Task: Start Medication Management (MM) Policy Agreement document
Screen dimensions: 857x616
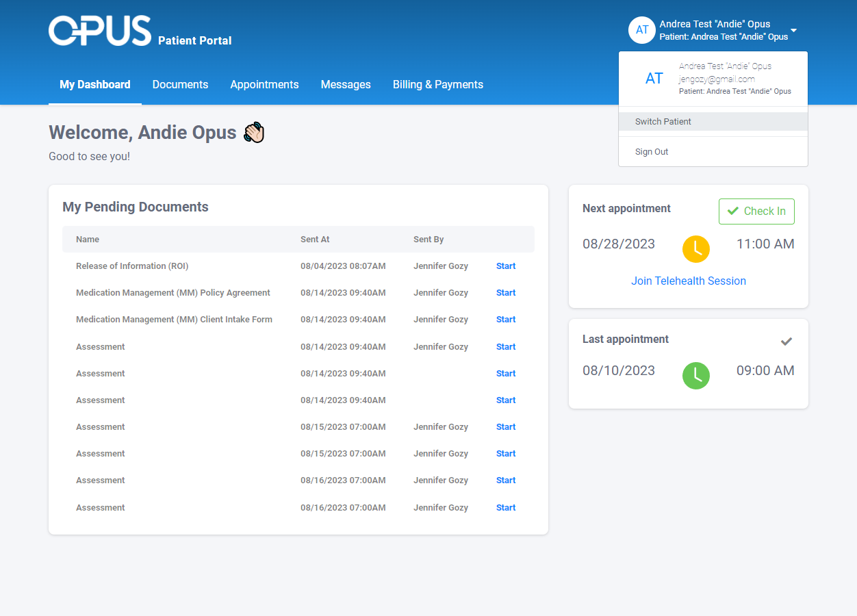Action: (506, 293)
